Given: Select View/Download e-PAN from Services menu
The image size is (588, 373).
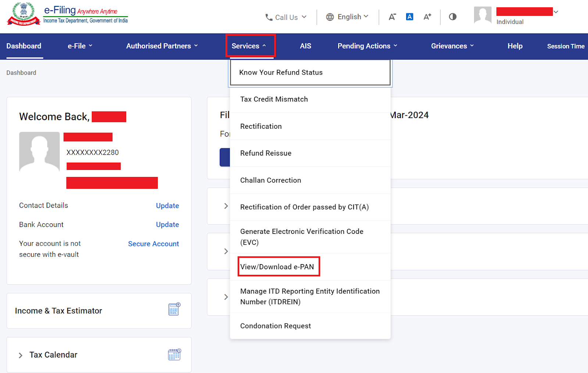Looking at the screenshot, I should click(x=277, y=267).
